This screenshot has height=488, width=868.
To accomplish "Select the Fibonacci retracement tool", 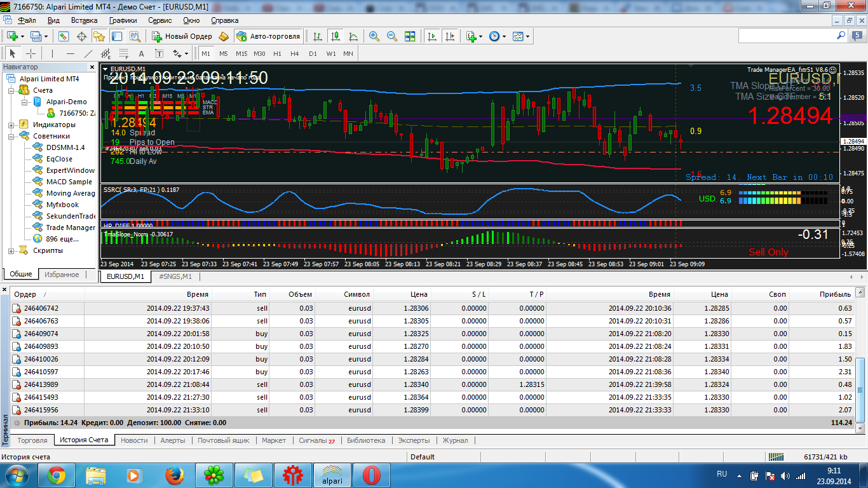I will (x=124, y=54).
